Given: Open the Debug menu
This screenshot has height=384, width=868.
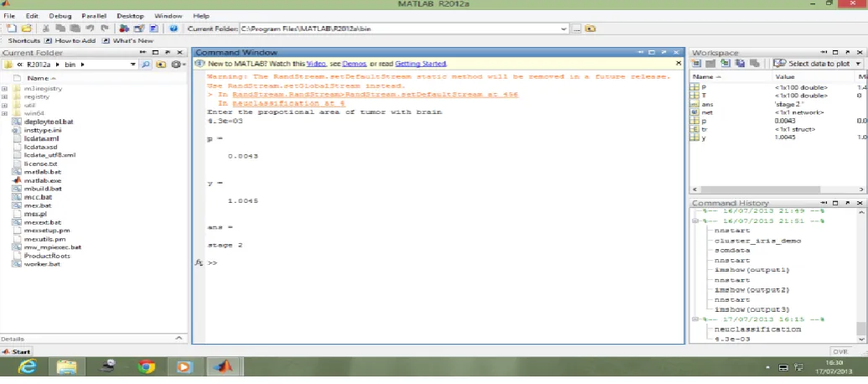Looking at the screenshot, I should click(60, 16).
